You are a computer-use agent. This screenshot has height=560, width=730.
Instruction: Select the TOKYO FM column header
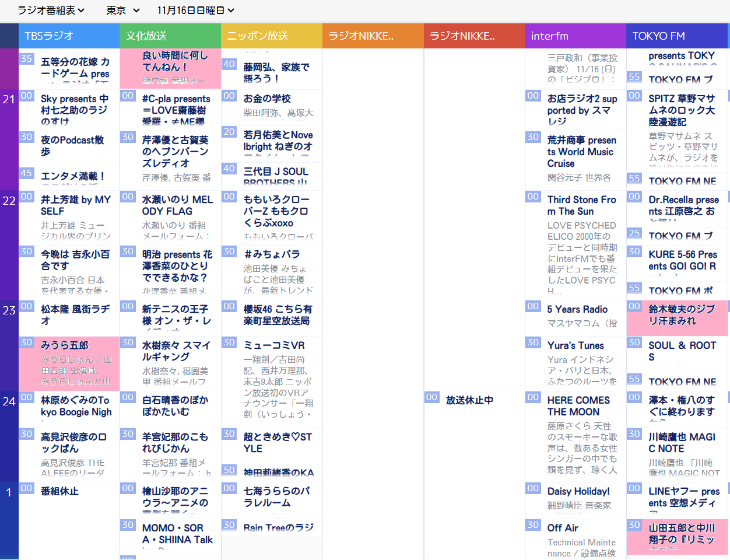pos(676,36)
